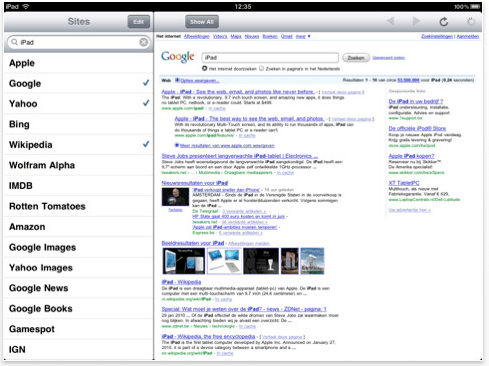
Task: Tap the Edit button in Sites header
Action: click(x=138, y=22)
